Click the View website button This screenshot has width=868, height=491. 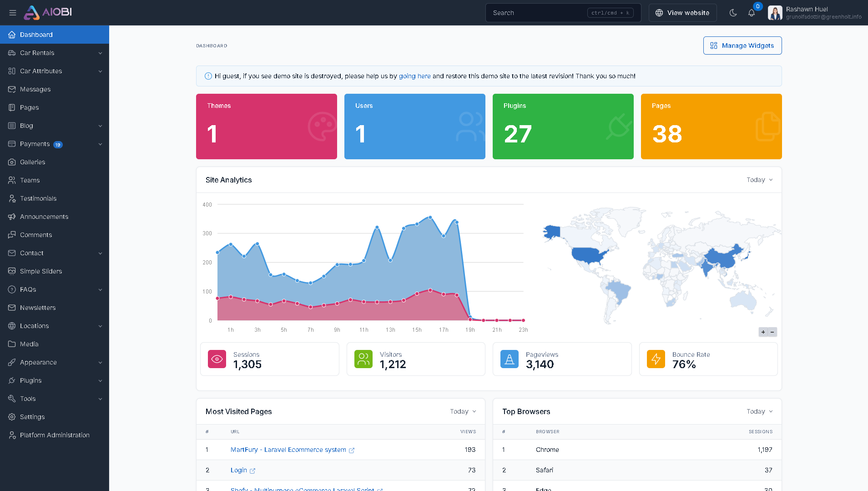[x=682, y=13]
